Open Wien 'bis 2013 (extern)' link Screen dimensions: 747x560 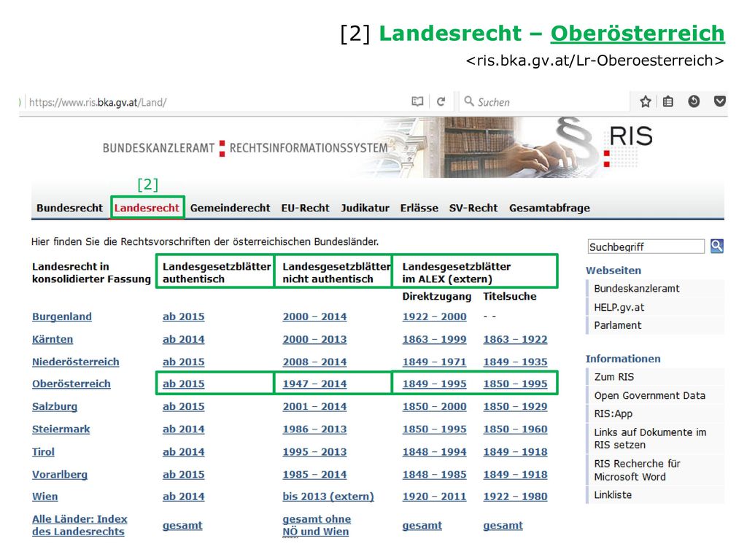coord(328,497)
